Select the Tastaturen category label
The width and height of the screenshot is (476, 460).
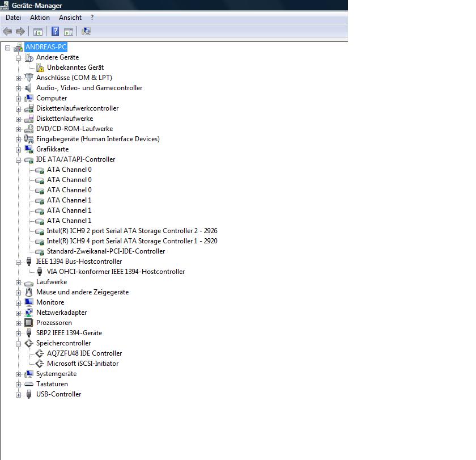(52, 384)
